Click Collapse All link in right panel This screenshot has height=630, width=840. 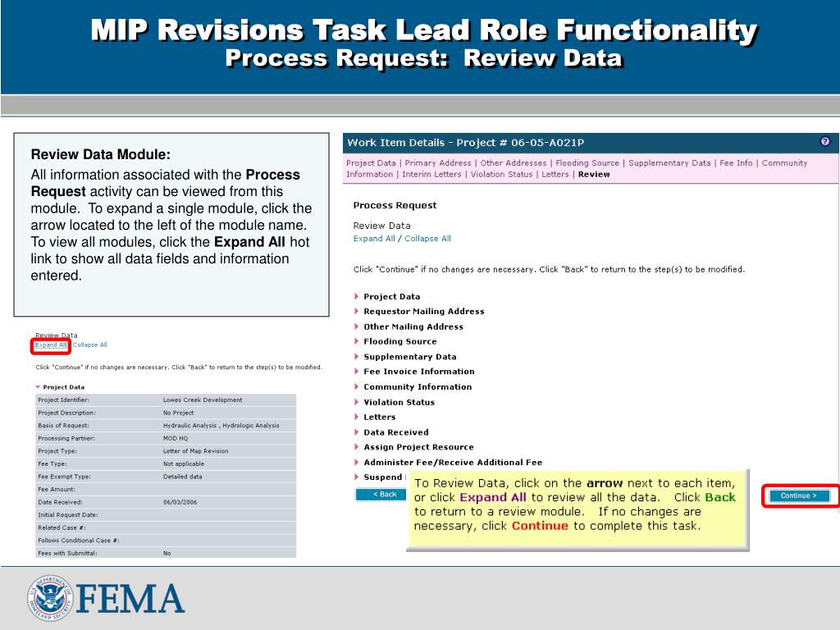coord(427,239)
